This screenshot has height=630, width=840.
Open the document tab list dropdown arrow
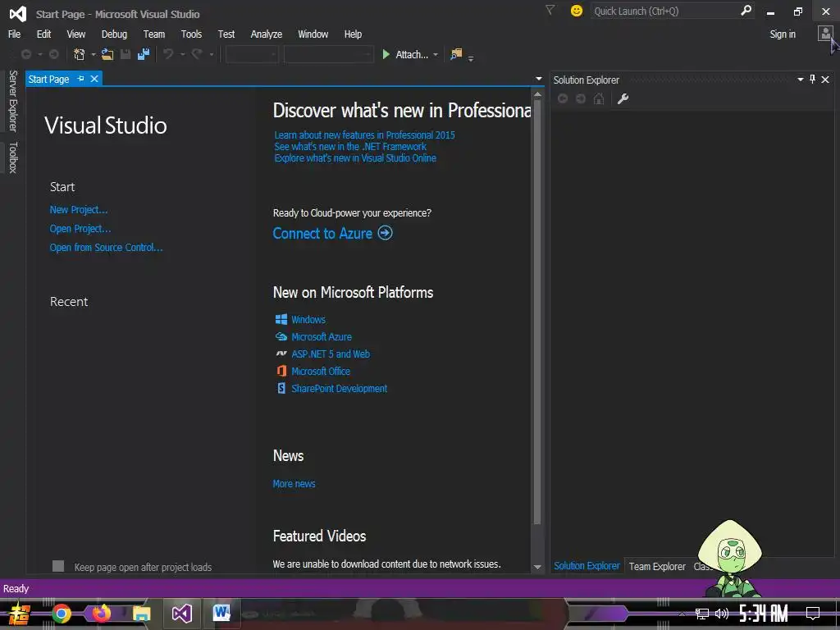click(x=539, y=79)
